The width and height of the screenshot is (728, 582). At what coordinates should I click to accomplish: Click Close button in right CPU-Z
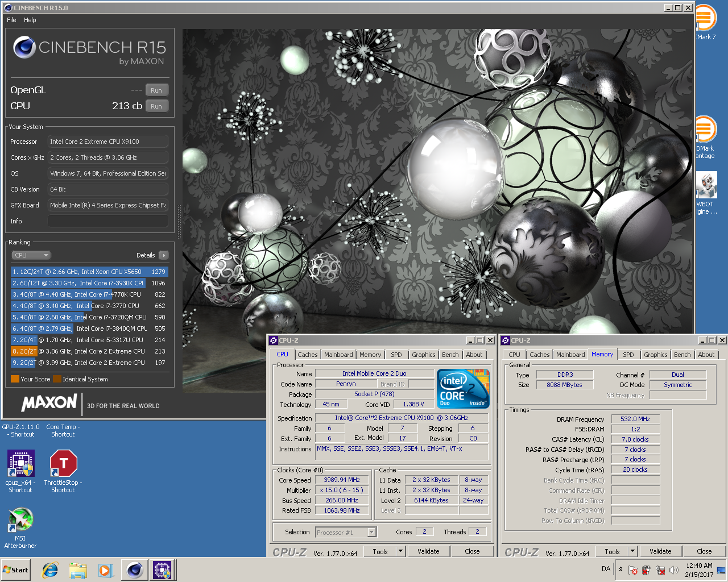(704, 551)
